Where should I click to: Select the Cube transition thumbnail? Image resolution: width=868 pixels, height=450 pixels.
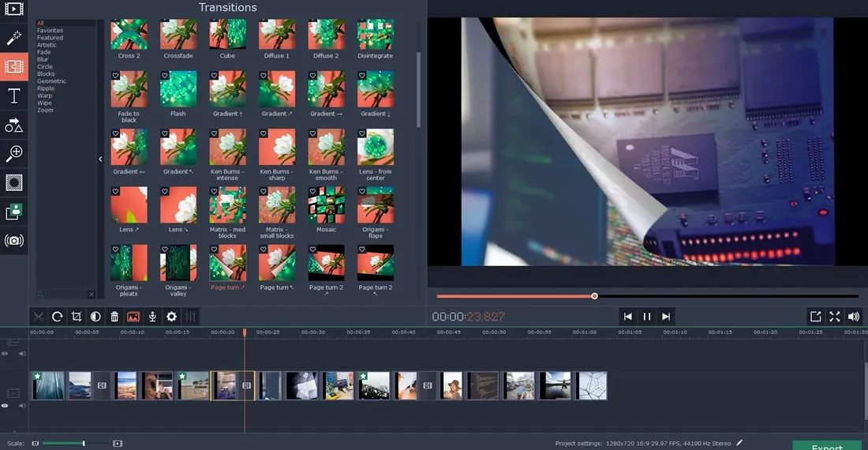click(x=227, y=34)
